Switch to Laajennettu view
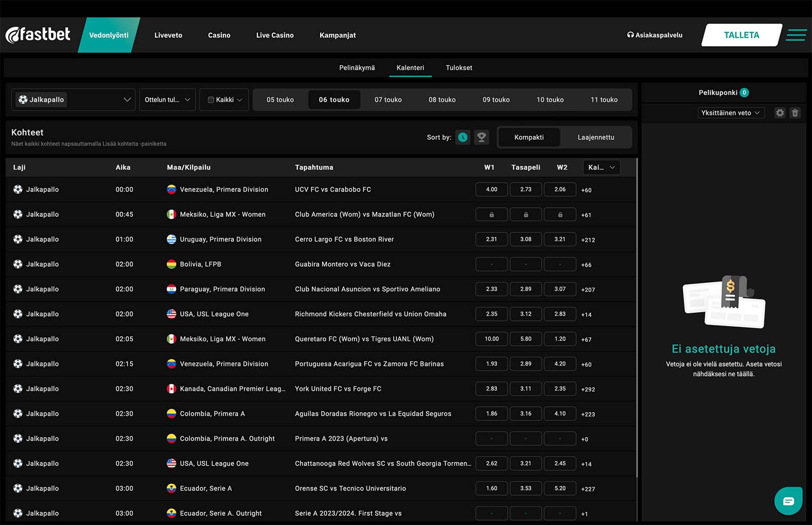This screenshot has width=812, height=525. 596,137
